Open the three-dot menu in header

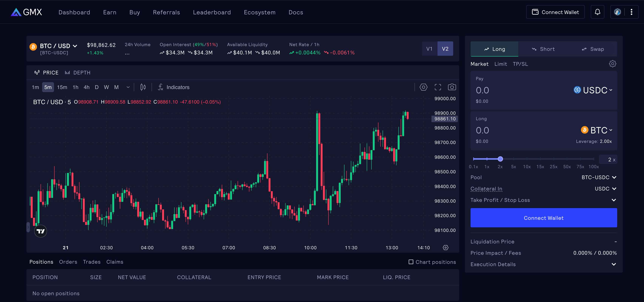(631, 12)
